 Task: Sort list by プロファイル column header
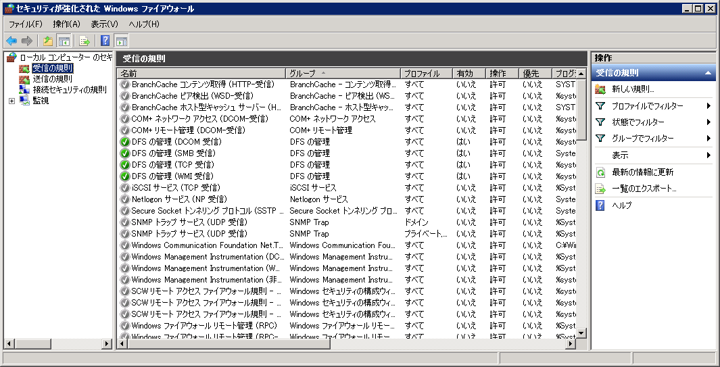coord(426,73)
